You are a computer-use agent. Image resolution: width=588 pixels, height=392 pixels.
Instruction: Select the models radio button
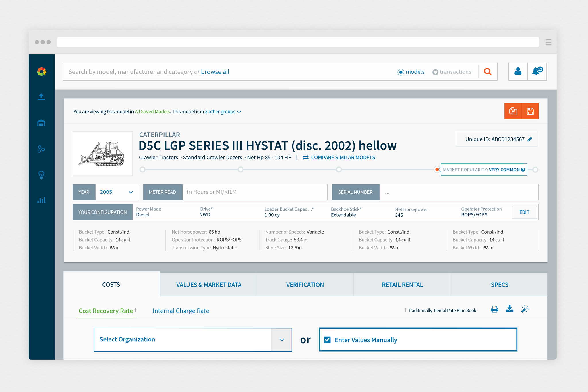(401, 72)
